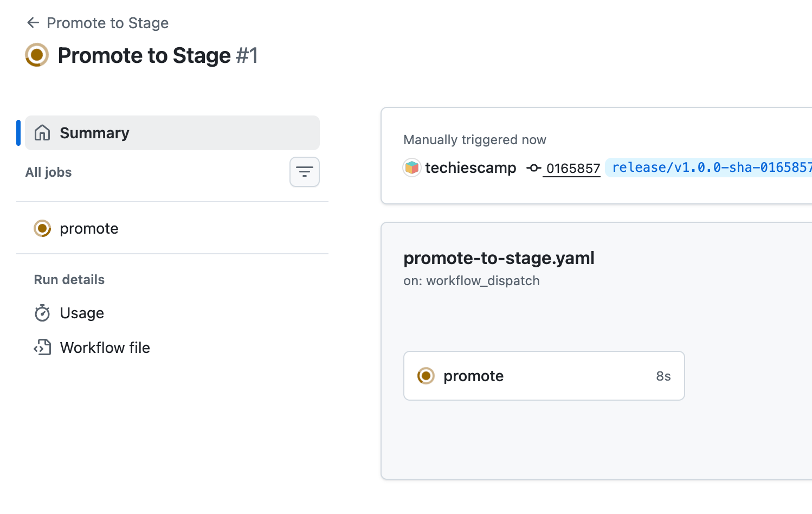Click the Promote to Stage breadcrumb link
This screenshot has height=514, width=812.
click(107, 23)
